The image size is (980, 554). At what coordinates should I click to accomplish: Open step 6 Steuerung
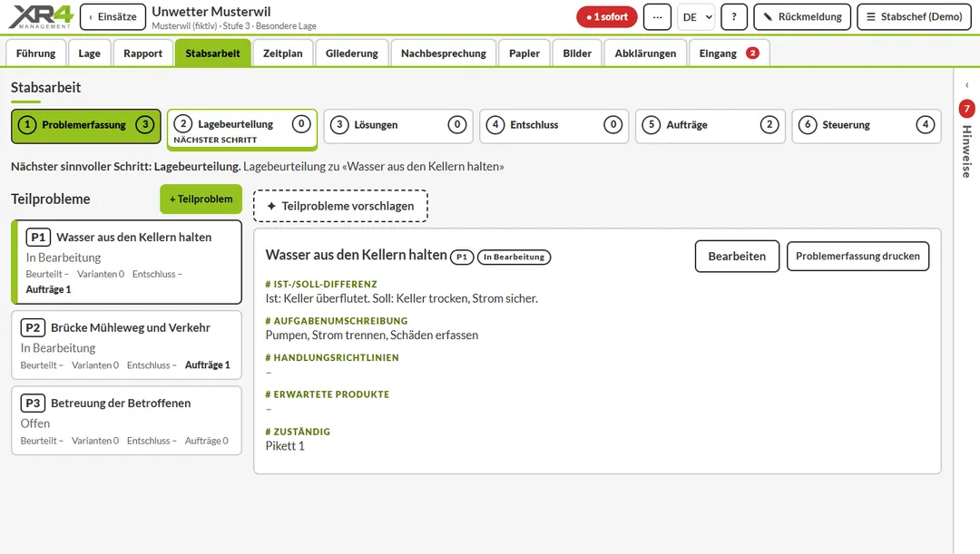[867, 125]
